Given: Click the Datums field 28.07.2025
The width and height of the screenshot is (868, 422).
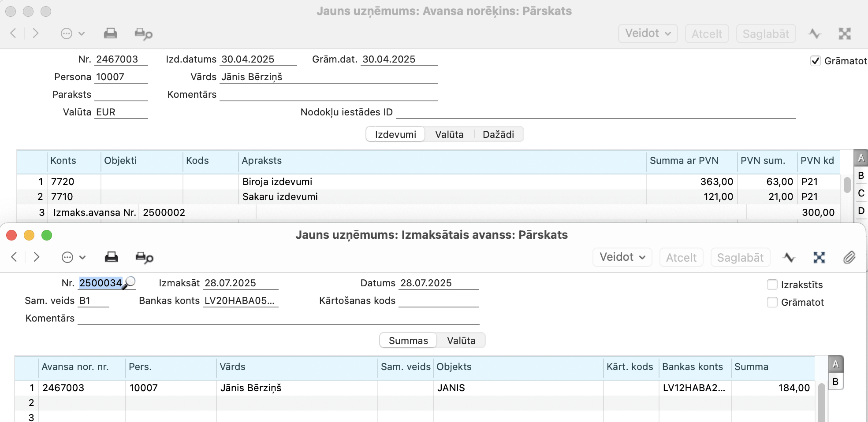Looking at the screenshot, I should tap(439, 283).
